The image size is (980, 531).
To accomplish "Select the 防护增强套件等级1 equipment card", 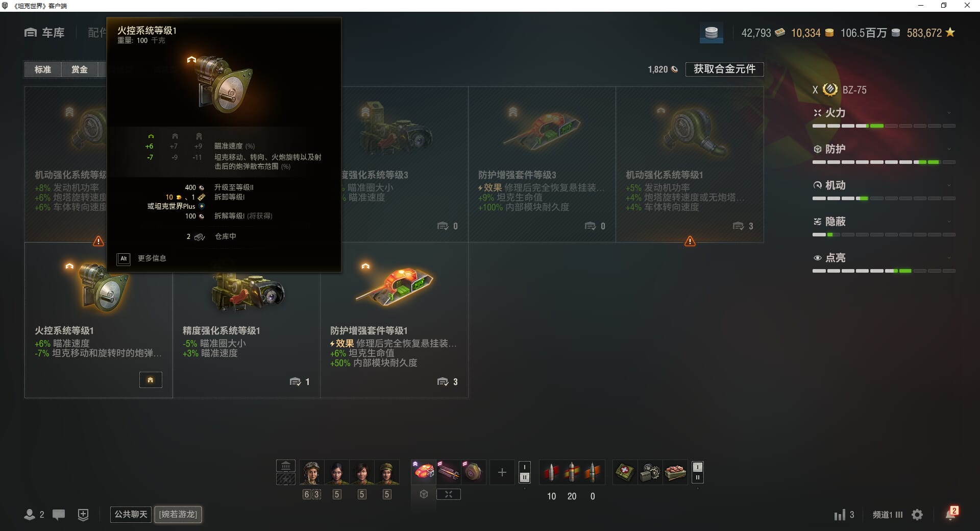I will pyautogui.click(x=394, y=320).
